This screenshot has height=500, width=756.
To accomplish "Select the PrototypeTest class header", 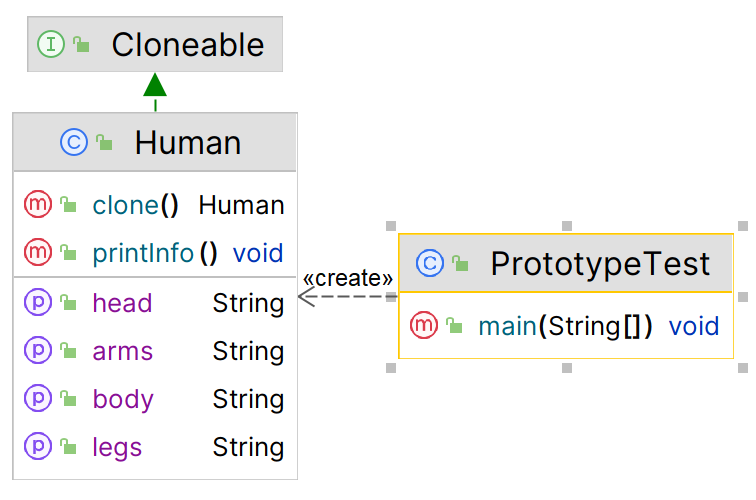I will 600,263.
